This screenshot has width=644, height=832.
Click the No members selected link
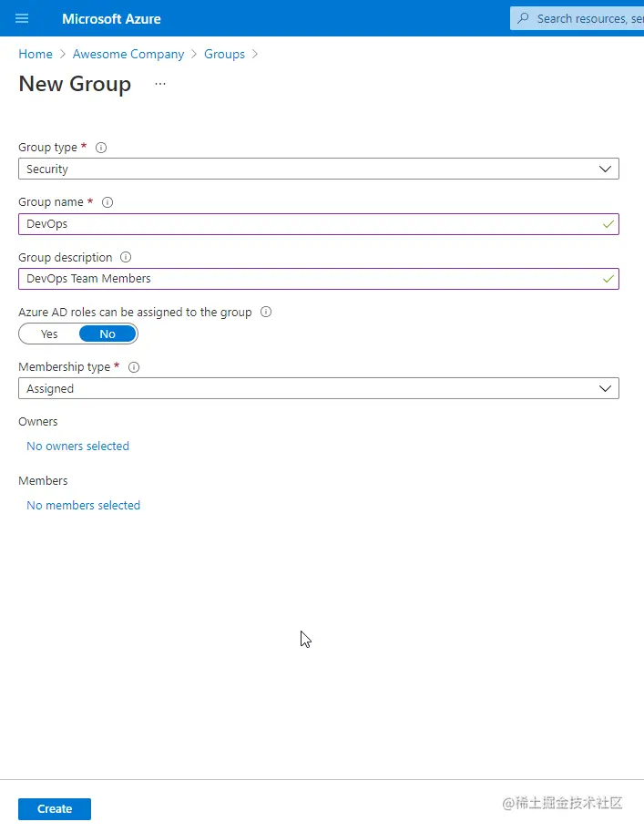click(x=83, y=505)
